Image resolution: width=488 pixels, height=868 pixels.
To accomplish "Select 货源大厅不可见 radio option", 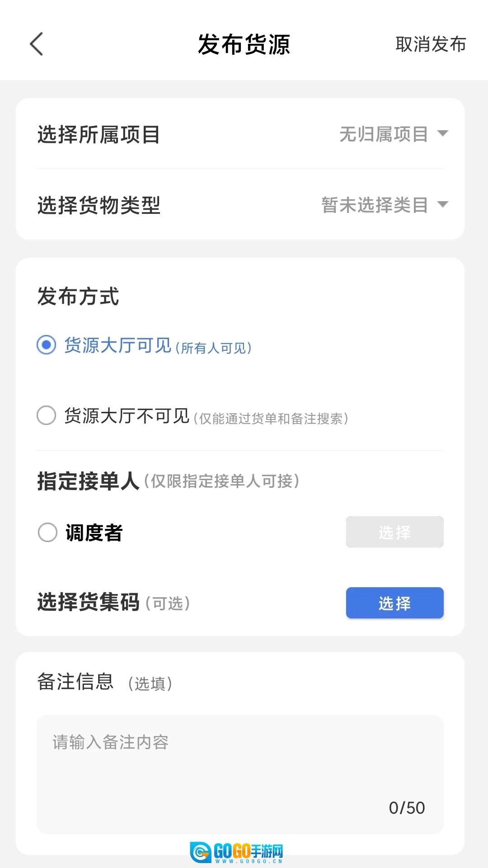I will click(x=47, y=415).
